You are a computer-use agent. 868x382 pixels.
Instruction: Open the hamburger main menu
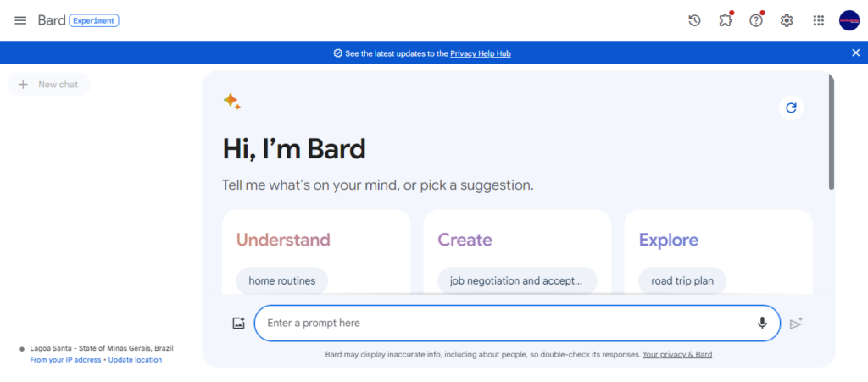pos(20,20)
